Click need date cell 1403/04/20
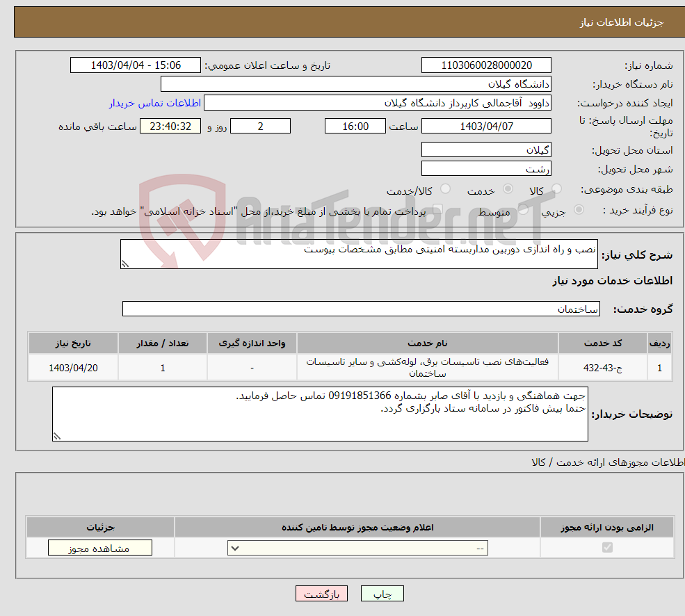 [73, 367]
